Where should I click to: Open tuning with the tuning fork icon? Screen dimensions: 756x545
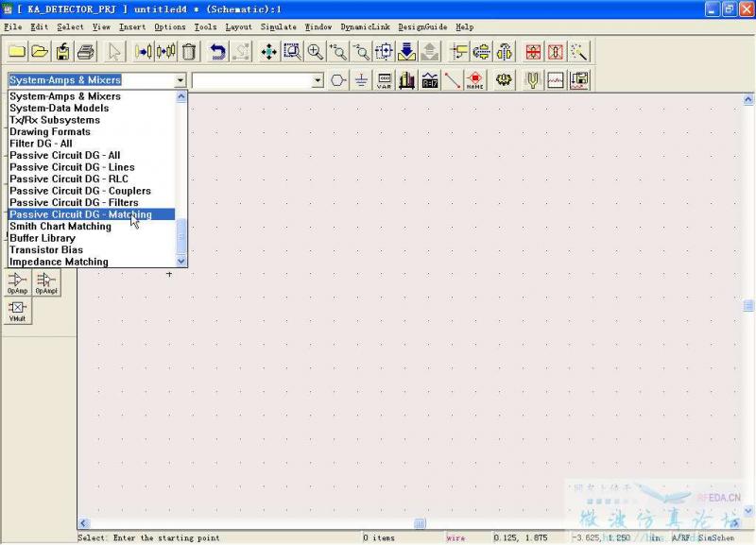click(x=532, y=80)
